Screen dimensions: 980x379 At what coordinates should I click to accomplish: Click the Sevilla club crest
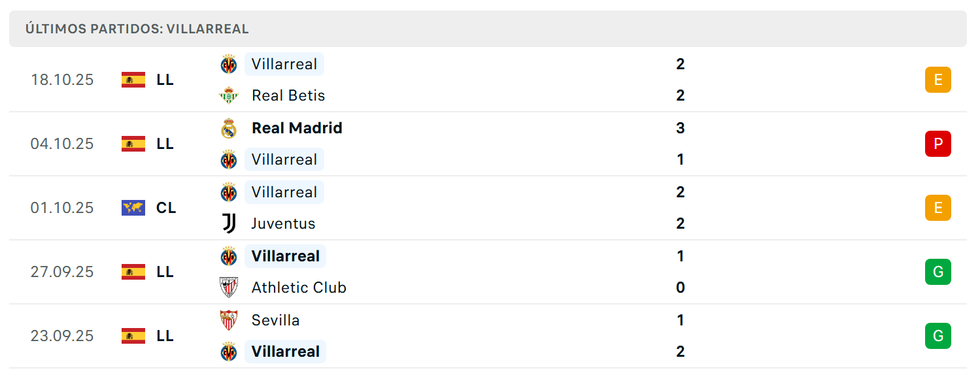229,320
